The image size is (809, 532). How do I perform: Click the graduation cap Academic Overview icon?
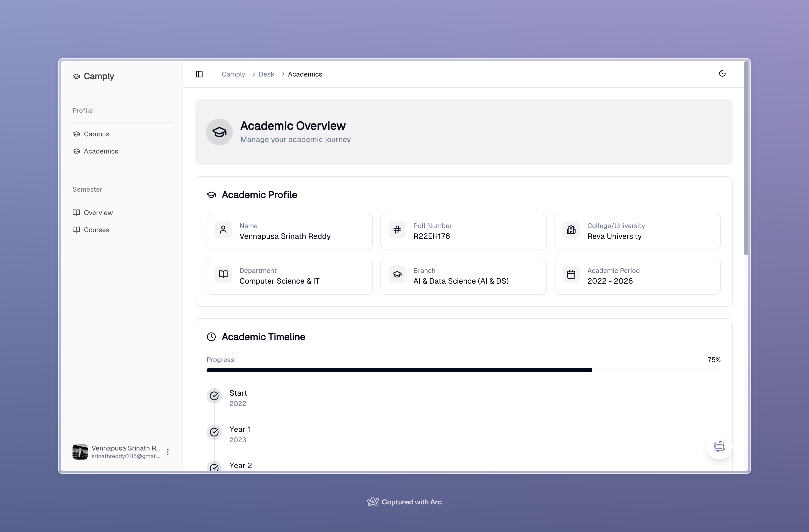(x=219, y=132)
